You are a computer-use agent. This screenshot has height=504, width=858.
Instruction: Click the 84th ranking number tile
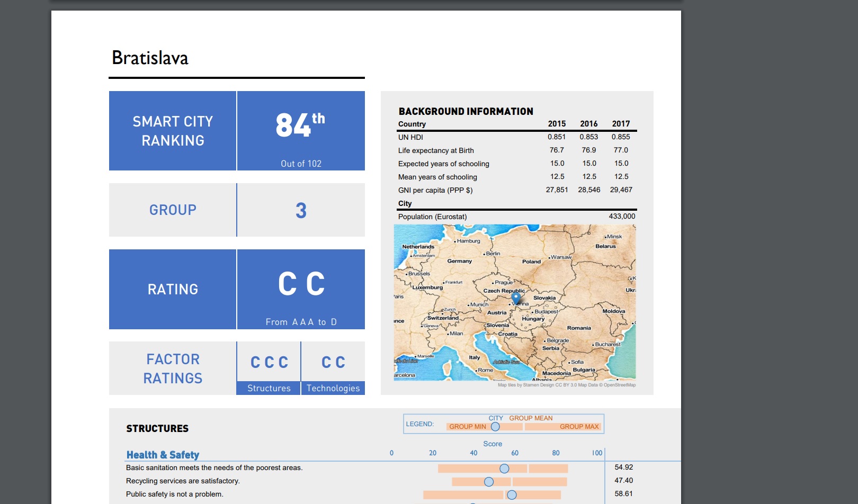(x=301, y=126)
